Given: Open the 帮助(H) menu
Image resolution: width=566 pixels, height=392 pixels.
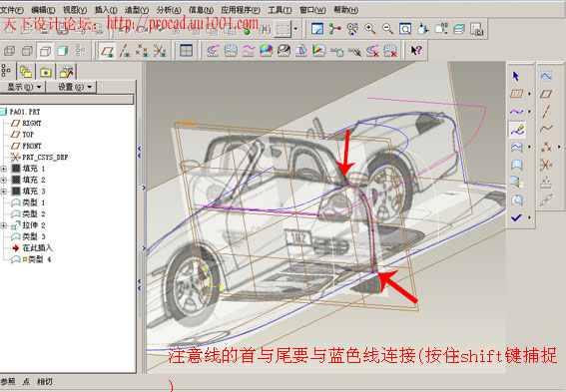Looking at the screenshot, I should (345, 10).
